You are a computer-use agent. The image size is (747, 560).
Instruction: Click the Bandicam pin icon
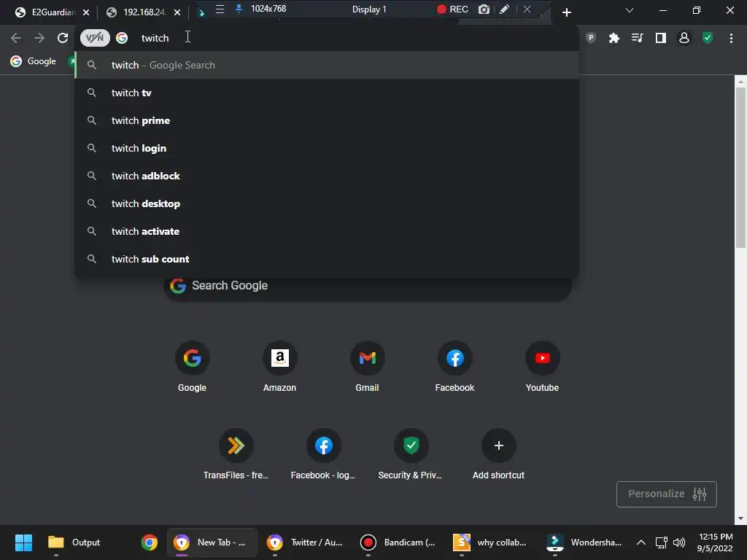239,9
